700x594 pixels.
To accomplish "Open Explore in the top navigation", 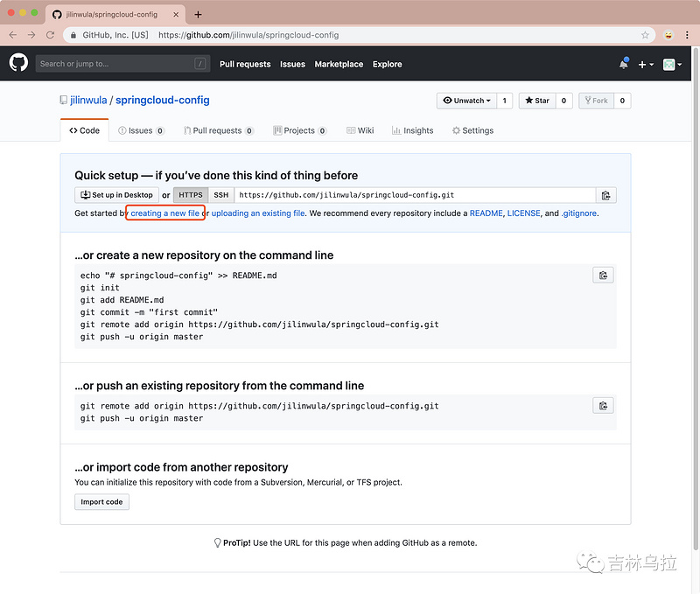I will coord(387,64).
